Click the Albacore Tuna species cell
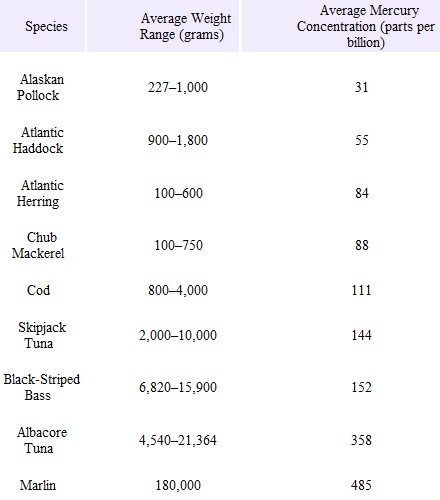The image size is (440, 500). (x=42, y=440)
